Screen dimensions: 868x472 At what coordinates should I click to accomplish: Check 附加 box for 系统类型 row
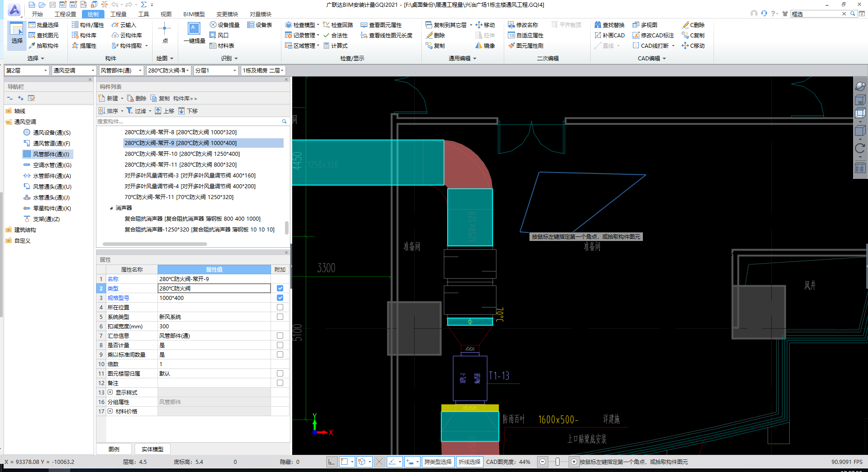pyautogui.click(x=280, y=317)
